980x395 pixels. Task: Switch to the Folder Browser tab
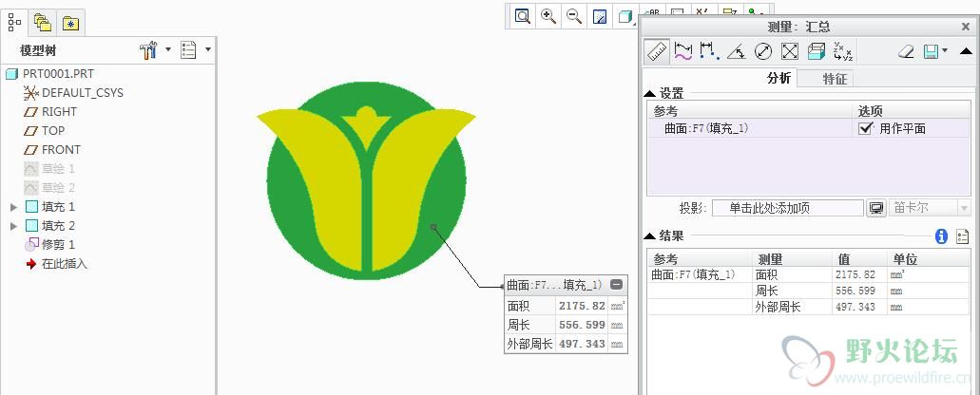coord(43,24)
